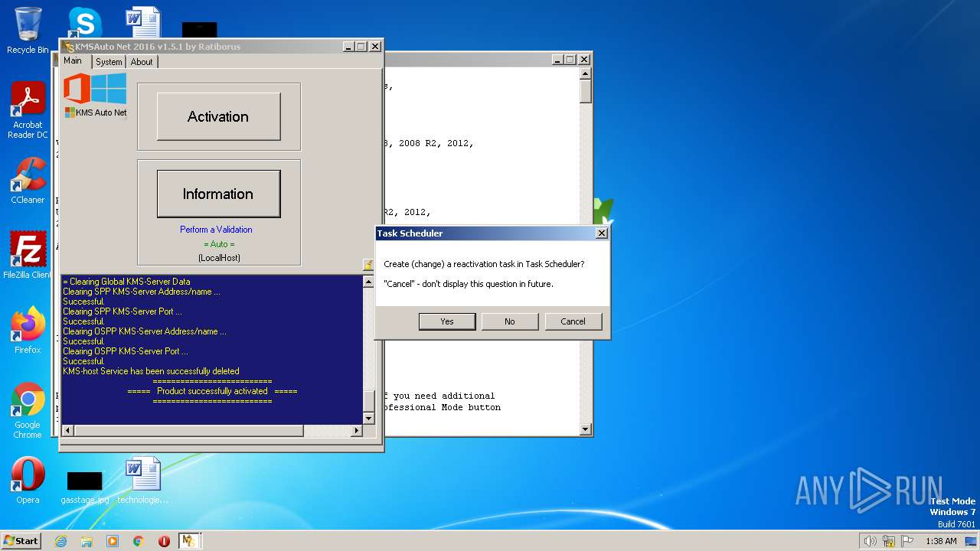The image size is (980, 551).
Task: Minimize the KMSAuto Net window
Action: pos(348,46)
